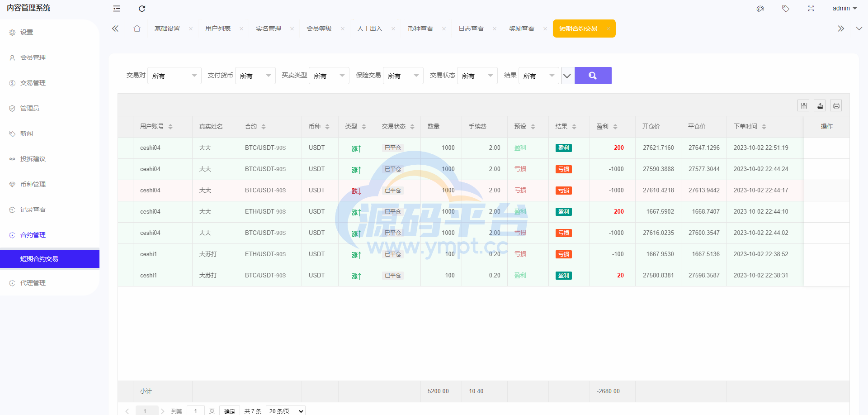Screen dimensions: 868x415
Task: Sort by 类型 column
Action: pos(364,127)
